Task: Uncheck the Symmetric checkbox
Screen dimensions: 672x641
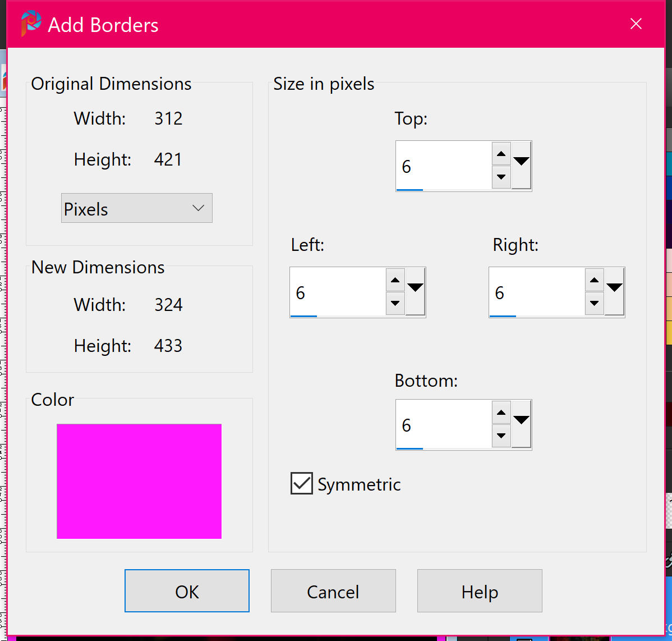Action: pos(302,483)
